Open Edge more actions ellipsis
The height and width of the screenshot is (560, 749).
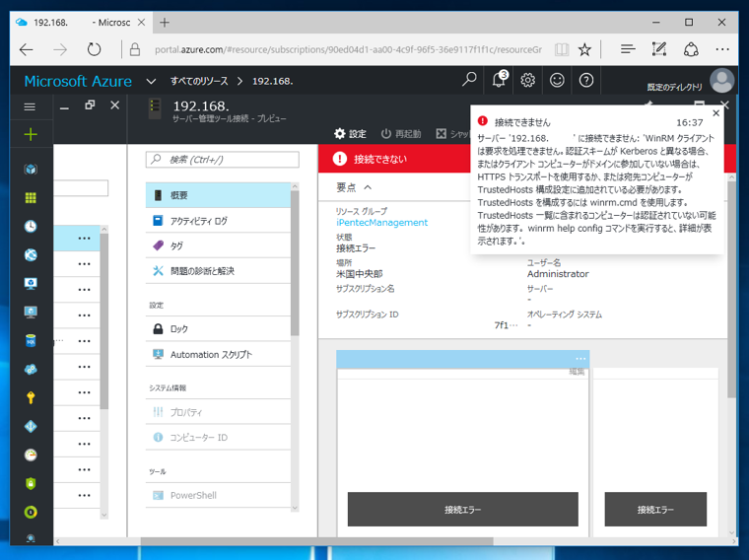(x=722, y=49)
